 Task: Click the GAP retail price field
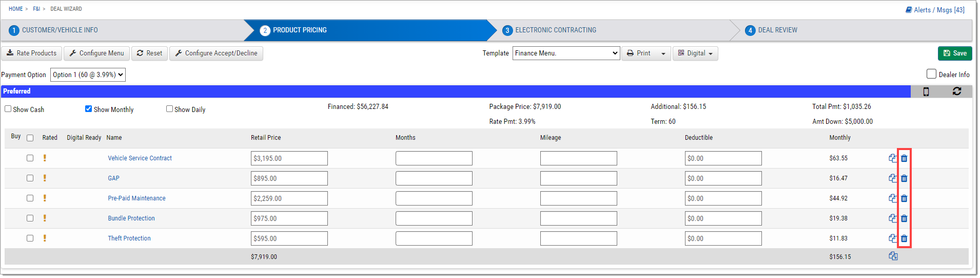[289, 178]
